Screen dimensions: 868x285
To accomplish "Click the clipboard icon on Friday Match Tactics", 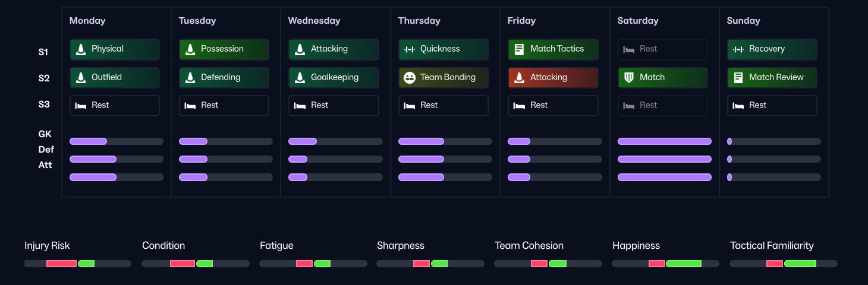I will [x=519, y=49].
